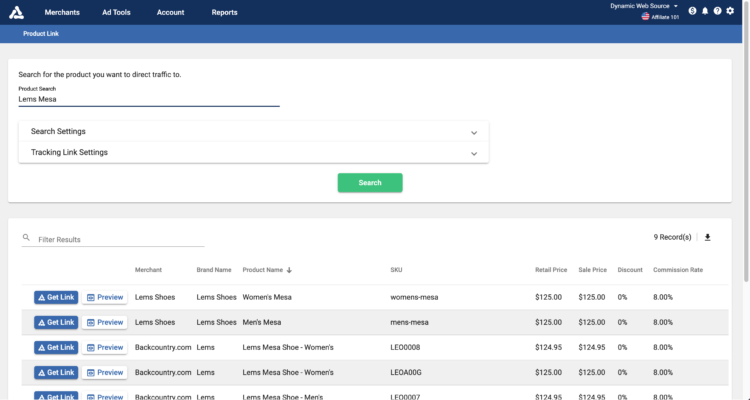Click the Product Search input field
The height and width of the screenshot is (400, 750).
(148, 99)
